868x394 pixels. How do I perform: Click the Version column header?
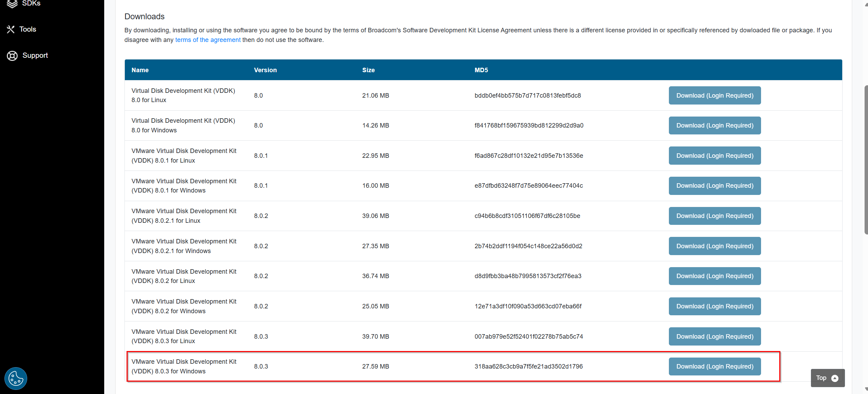pos(265,70)
